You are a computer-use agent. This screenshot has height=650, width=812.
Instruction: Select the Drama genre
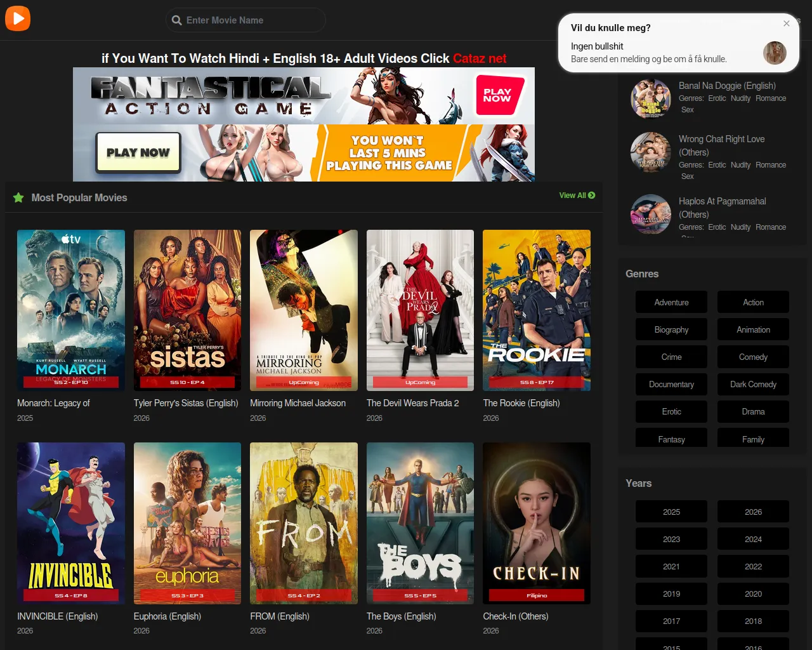click(x=753, y=411)
